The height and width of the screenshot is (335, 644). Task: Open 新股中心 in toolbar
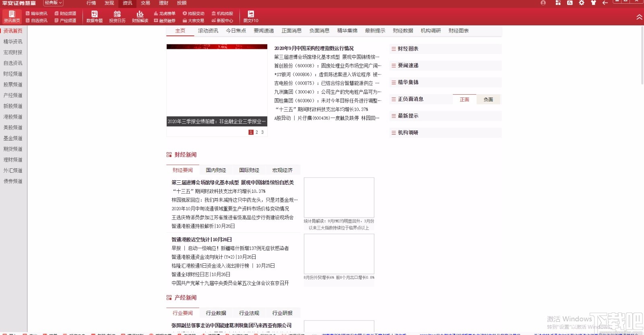pos(222,21)
